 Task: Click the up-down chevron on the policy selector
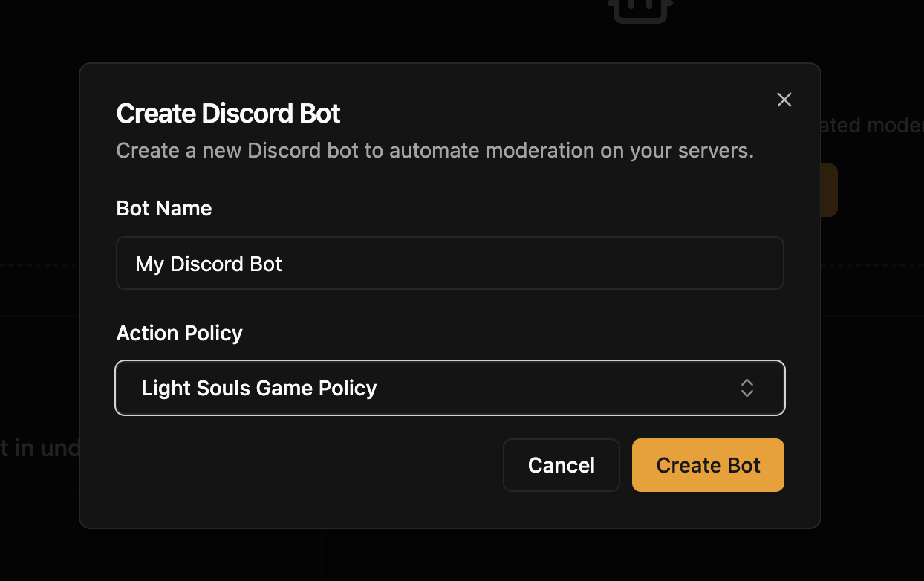747,387
